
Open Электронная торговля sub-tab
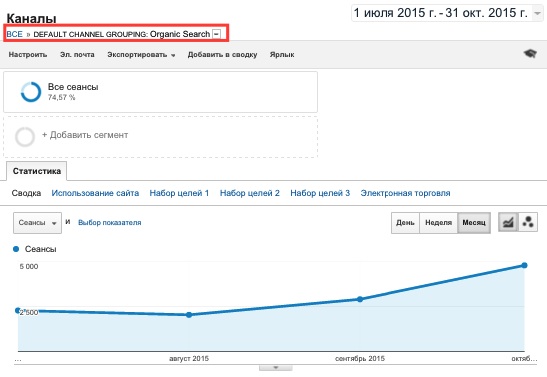(x=405, y=193)
